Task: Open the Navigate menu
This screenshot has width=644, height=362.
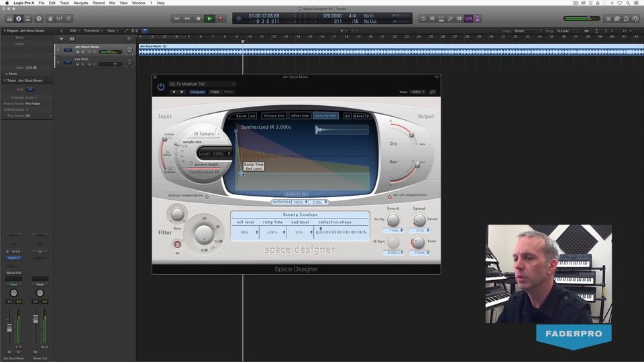Action: click(81, 3)
